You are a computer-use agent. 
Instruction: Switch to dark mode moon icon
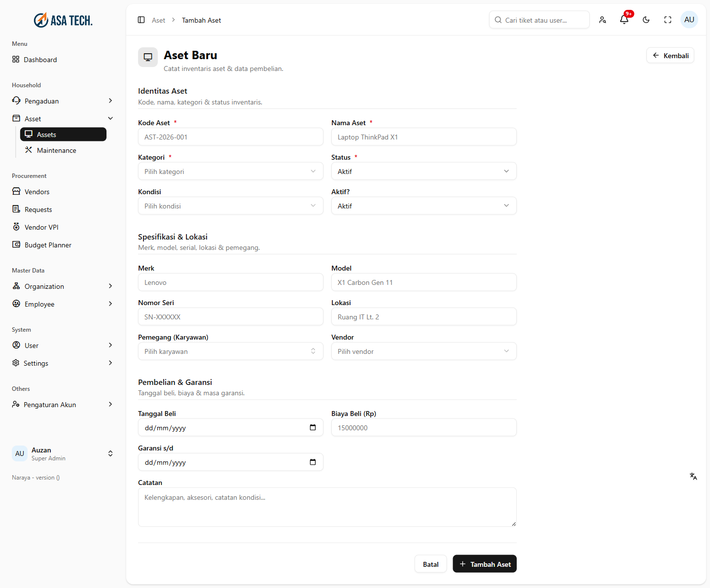coord(646,20)
